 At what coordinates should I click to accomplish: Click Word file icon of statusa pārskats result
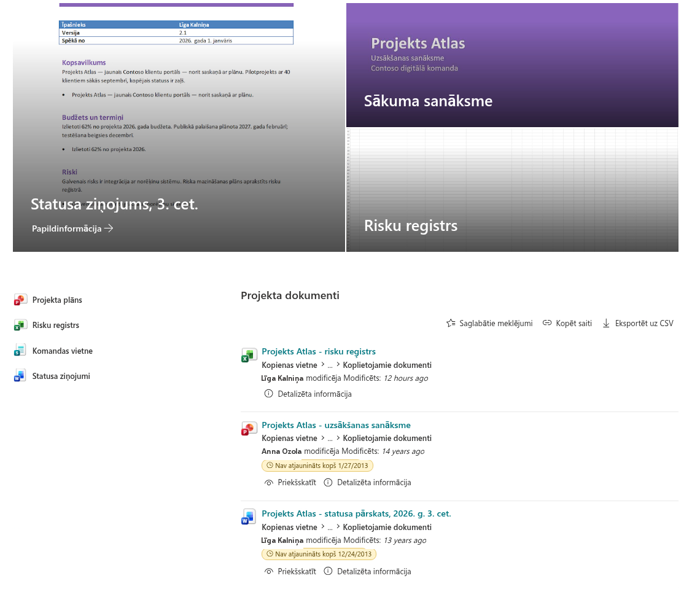point(249,517)
